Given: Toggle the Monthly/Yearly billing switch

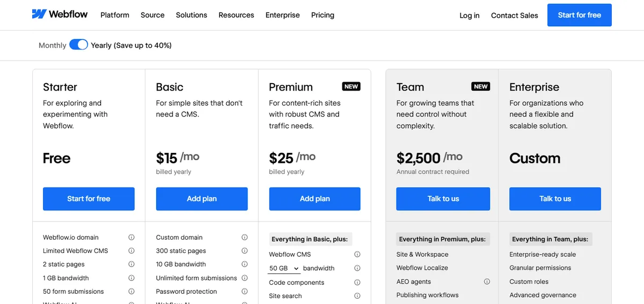Looking at the screenshot, I should [x=78, y=45].
